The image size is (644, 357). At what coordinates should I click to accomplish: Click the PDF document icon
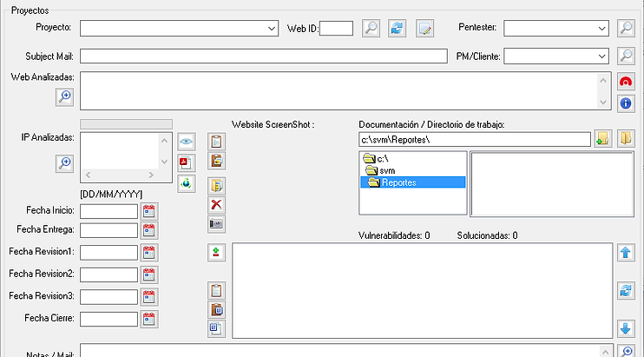click(186, 162)
